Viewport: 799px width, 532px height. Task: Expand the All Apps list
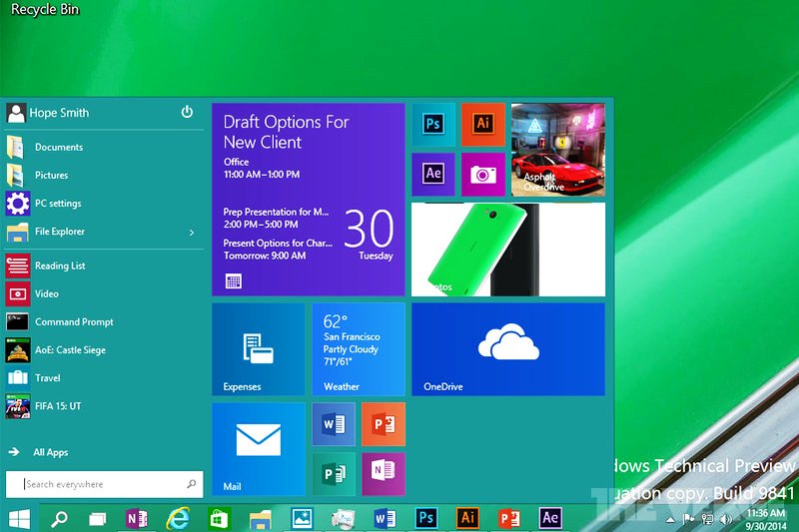(50, 452)
